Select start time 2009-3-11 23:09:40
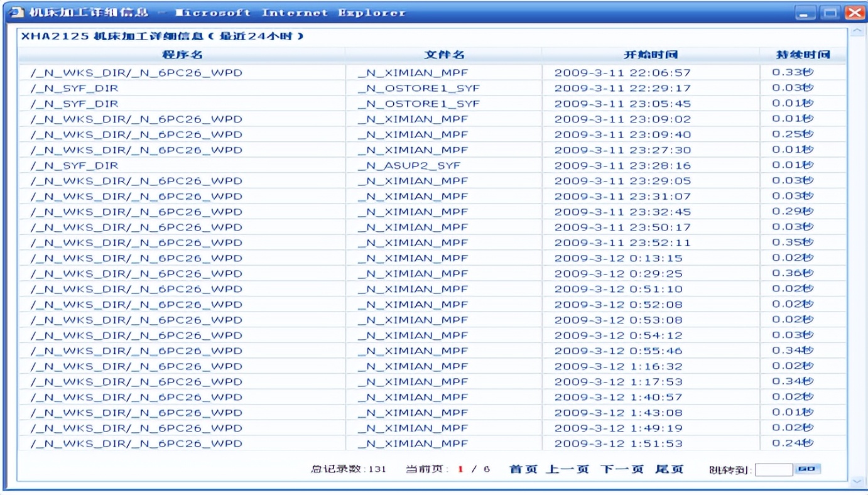868x495 pixels. (x=622, y=134)
